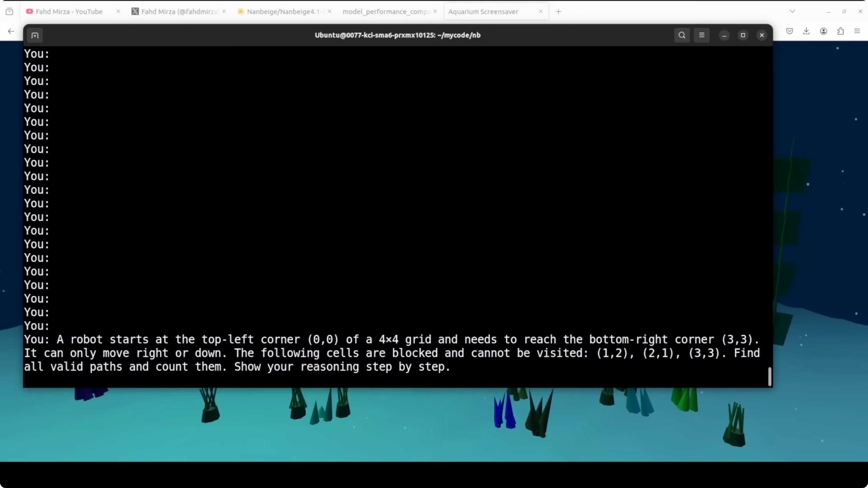
Task: Open the Firefox extensions puzzle icon
Action: tap(840, 31)
